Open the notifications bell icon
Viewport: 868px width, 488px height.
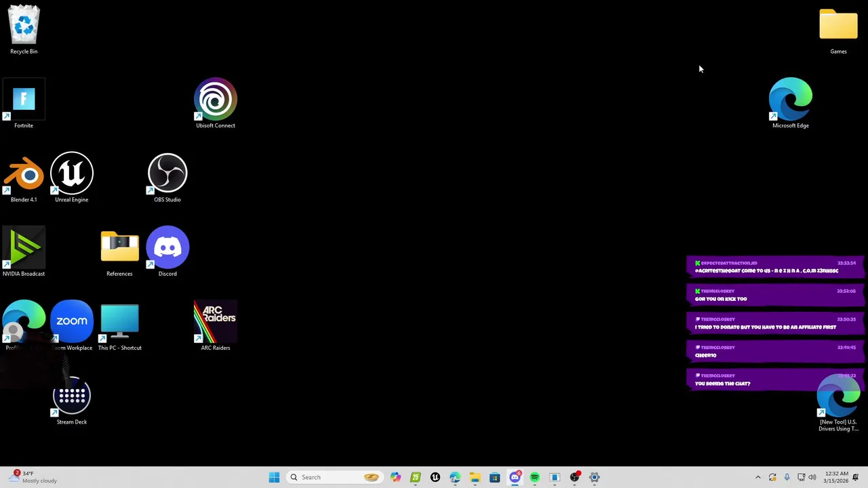coord(856,477)
